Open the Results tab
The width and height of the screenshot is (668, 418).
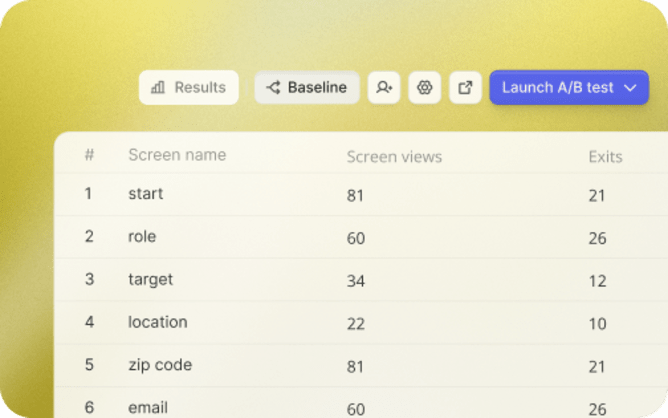tap(189, 87)
